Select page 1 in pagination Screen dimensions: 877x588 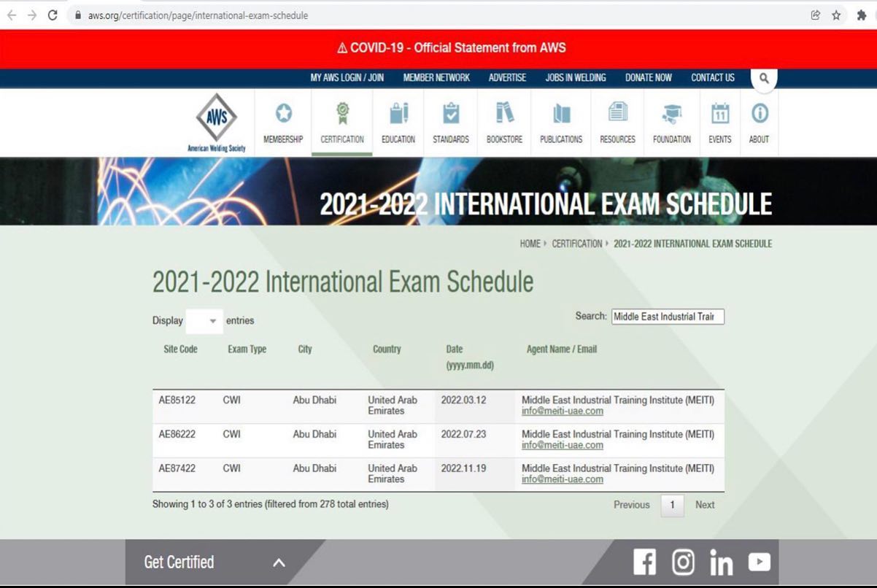(673, 505)
